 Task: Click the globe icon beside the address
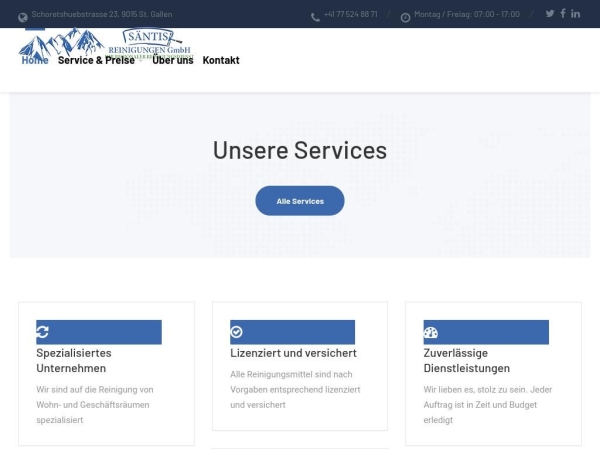[x=23, y=16]
